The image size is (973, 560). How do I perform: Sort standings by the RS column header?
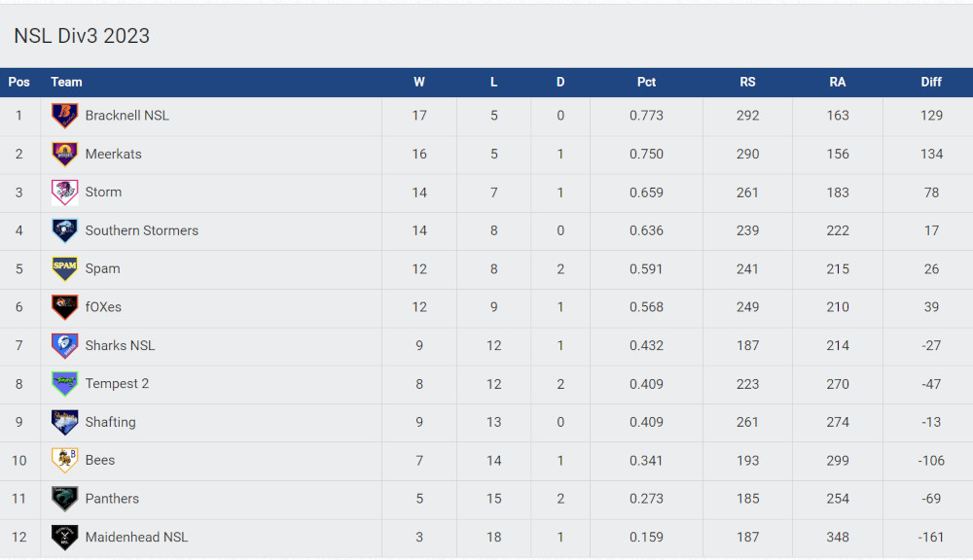[x=747, y=82]
